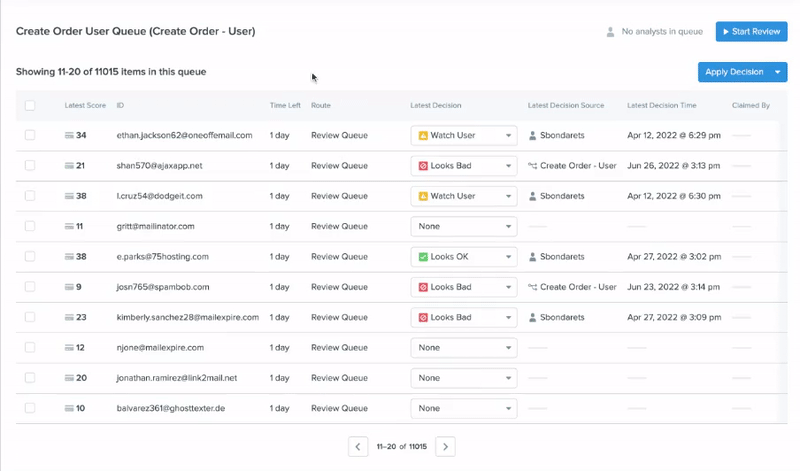Select the checkbox for njone@mailexpire.com
This screenshot has height=471, width=800.
click(30, 348)
